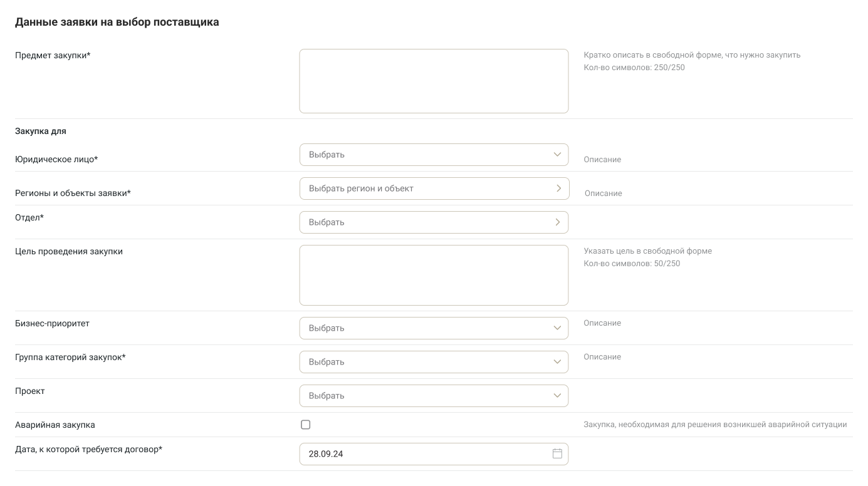This screenshot has width=868, height=486.
Task: Click down chevron of Группа категорий закупок
Action: click(x=557, y=361)
